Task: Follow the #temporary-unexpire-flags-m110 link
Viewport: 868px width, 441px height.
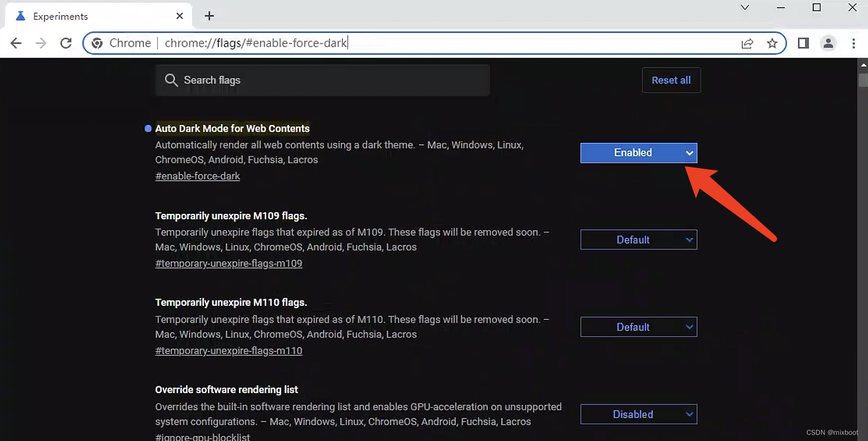Action: click(228, 351)
